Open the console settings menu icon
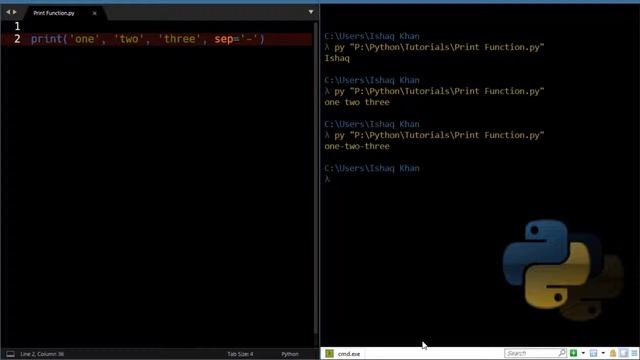The image size is (640, 360). click(634, 353)
